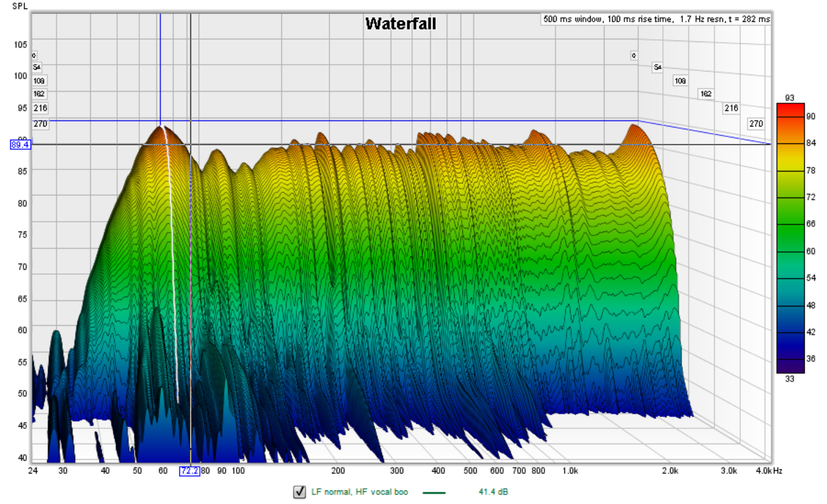Click the 108 ms time marker on right
This screenshot has height=504, width=827.
pos(680,81)
